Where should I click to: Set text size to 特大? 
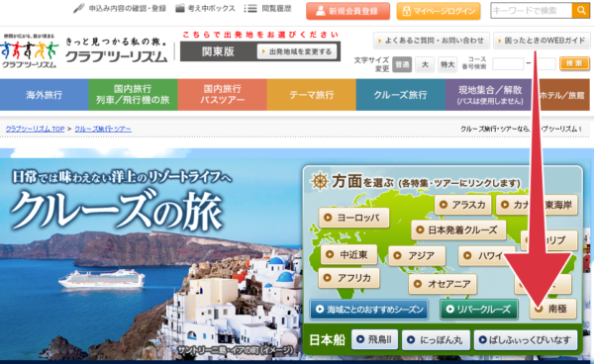click(x=447, y=64)
